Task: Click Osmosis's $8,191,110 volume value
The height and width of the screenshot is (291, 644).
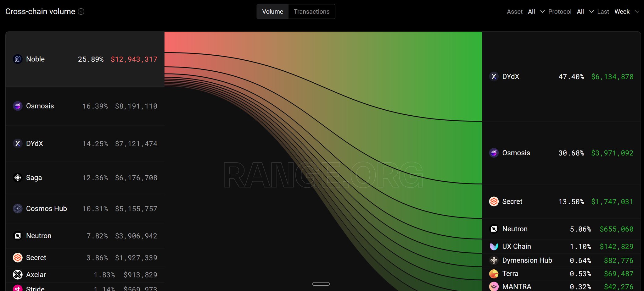Action: click(136, 106)
